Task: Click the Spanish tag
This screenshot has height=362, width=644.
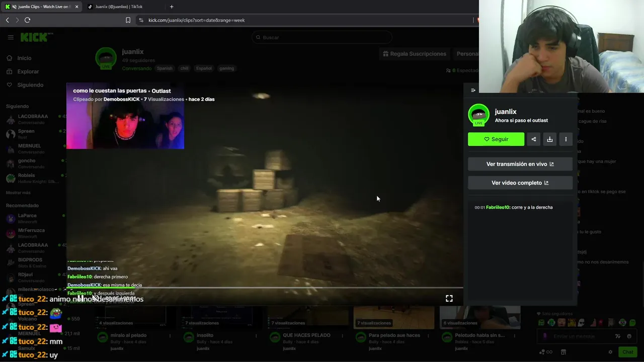Action: [165, 68]
